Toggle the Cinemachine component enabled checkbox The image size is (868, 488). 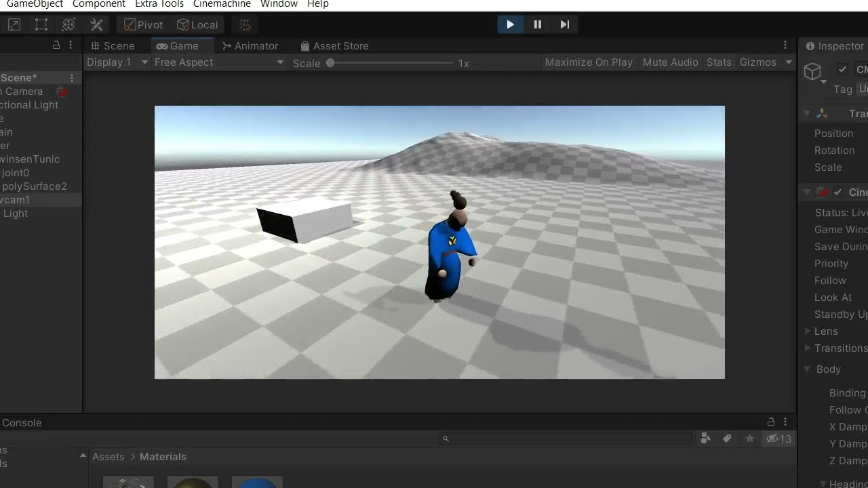pos(839,192)
